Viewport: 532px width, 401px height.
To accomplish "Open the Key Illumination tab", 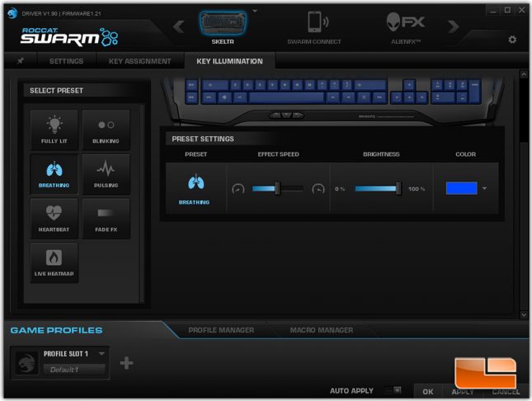I will 229,61.
